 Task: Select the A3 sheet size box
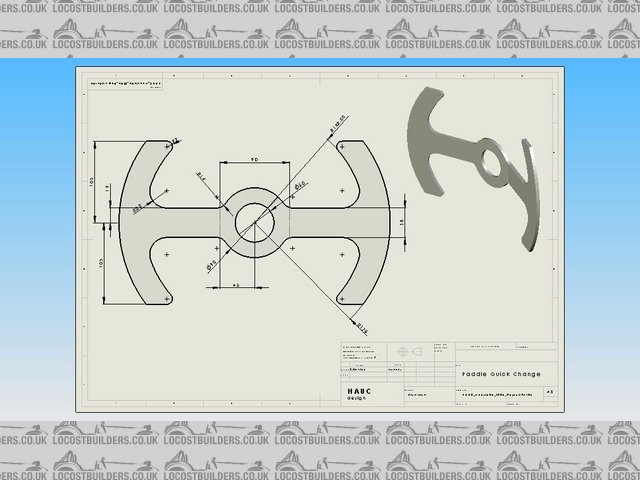(x=550, y=393)
